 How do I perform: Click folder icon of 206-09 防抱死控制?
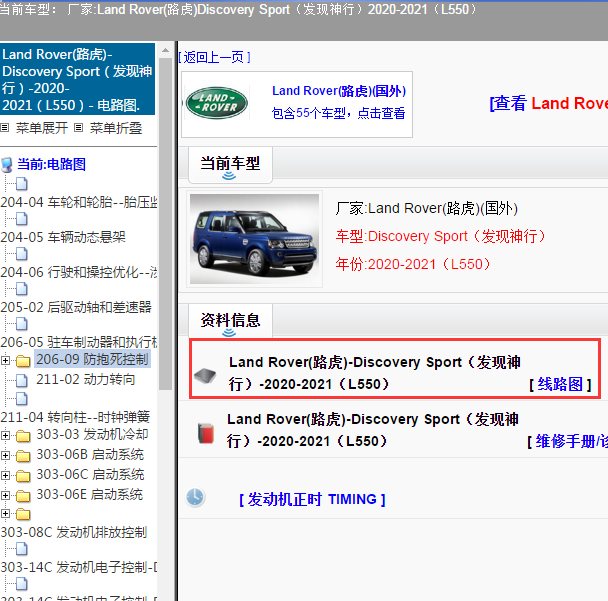23,361
